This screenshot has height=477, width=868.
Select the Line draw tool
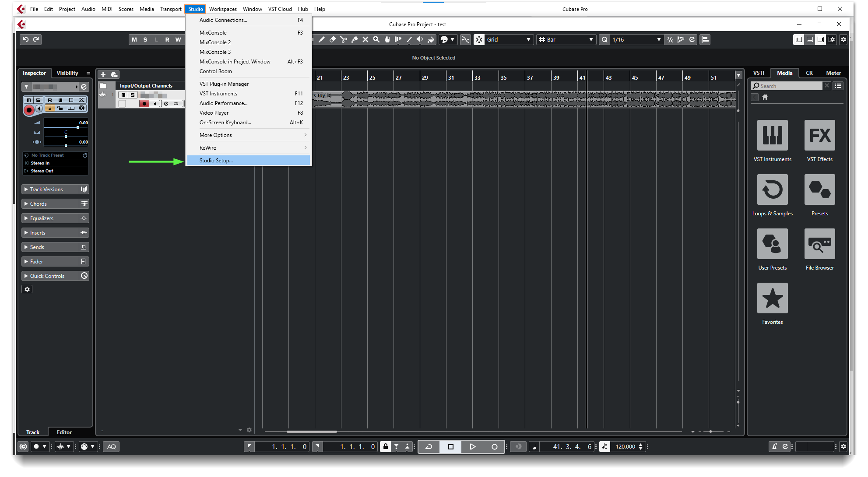tap(409, 40)
